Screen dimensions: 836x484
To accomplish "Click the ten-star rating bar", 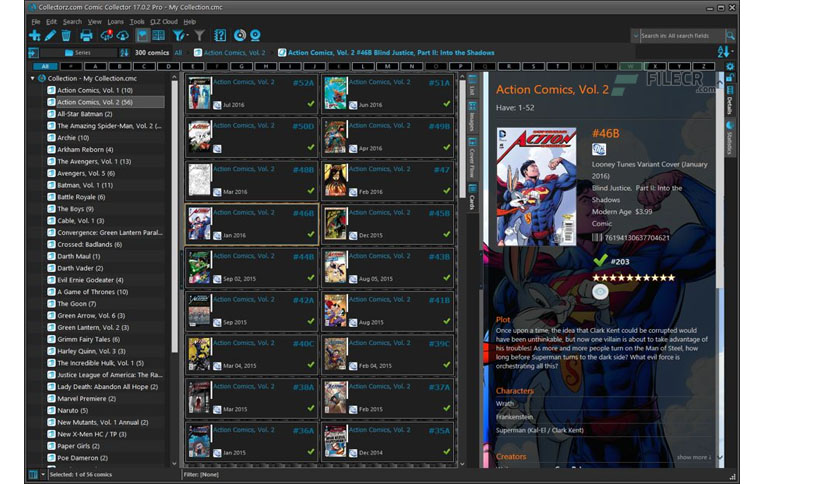I will (x=634, y=278).
